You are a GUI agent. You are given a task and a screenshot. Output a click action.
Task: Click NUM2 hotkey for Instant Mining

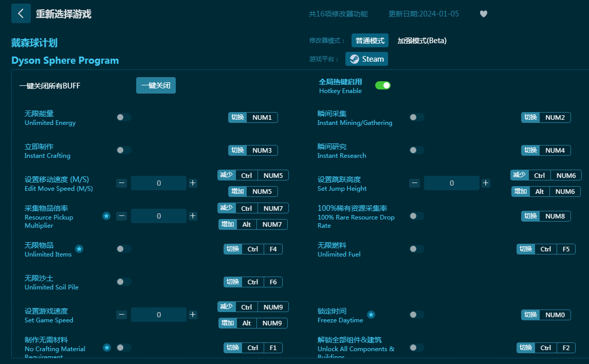coord(546,117)
